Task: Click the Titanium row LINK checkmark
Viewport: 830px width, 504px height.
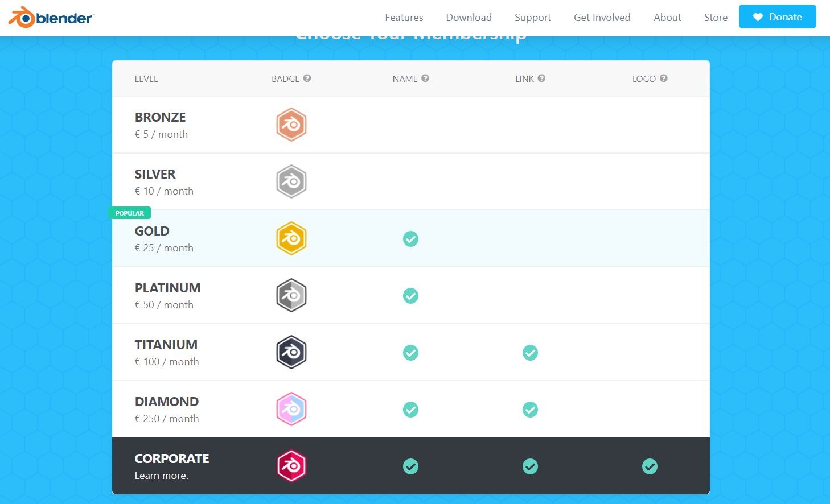Action: point(530,353)
